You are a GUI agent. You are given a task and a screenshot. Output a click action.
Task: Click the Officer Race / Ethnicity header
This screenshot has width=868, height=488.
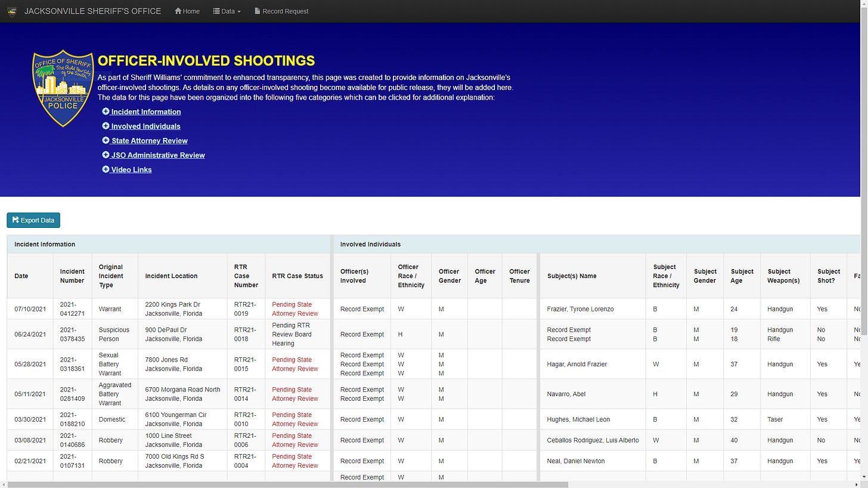[x=411, y=276]
